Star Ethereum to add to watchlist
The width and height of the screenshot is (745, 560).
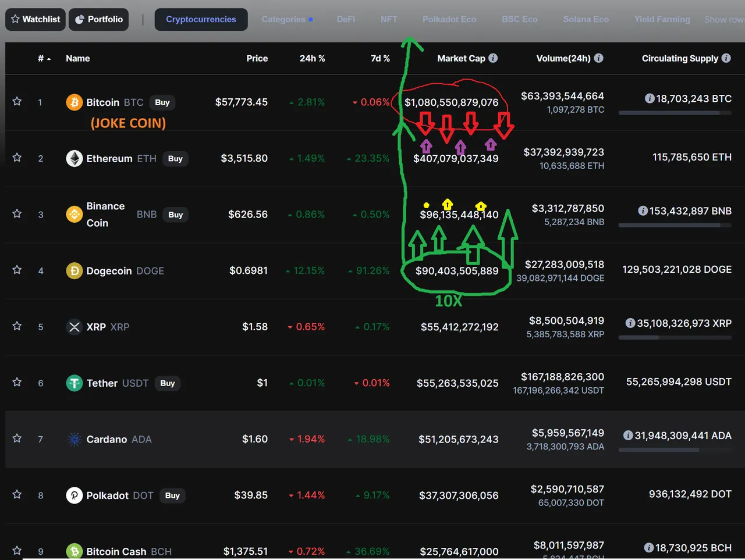coord(17,158)
